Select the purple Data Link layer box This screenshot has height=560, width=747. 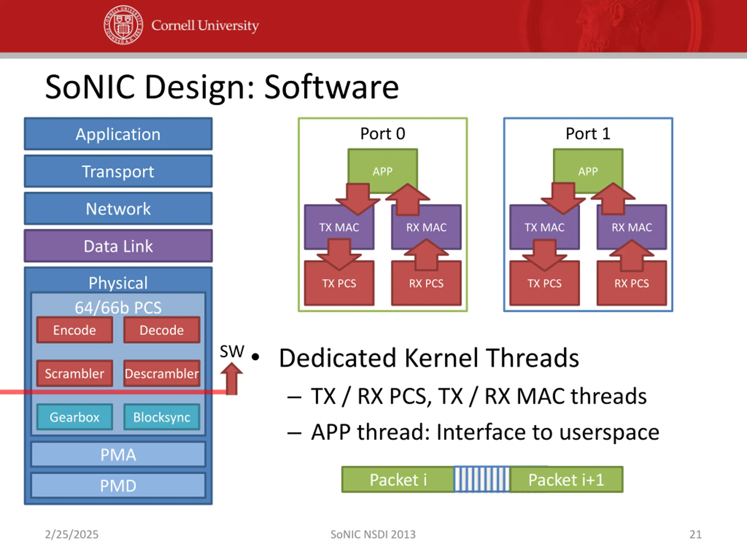118,246
